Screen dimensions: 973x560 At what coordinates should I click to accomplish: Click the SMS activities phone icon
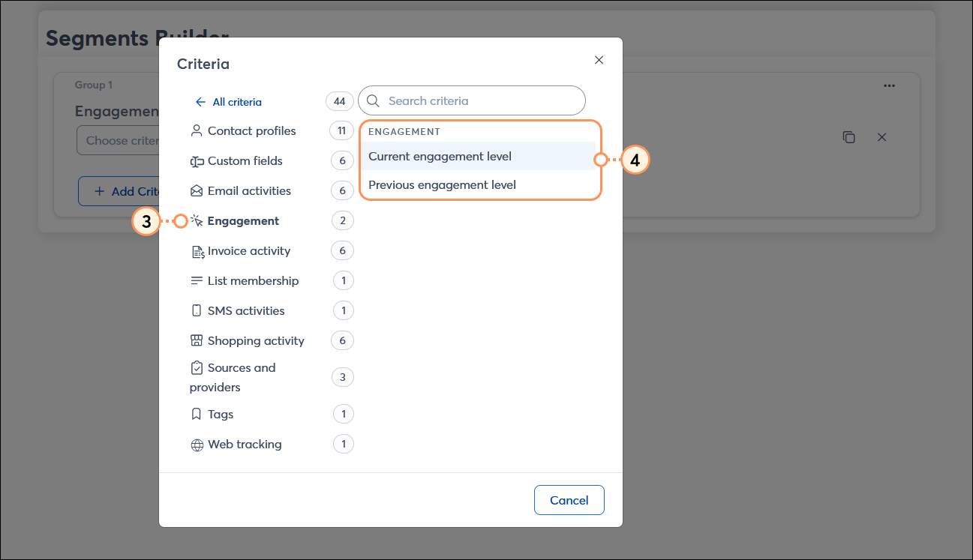coord(197,311)
